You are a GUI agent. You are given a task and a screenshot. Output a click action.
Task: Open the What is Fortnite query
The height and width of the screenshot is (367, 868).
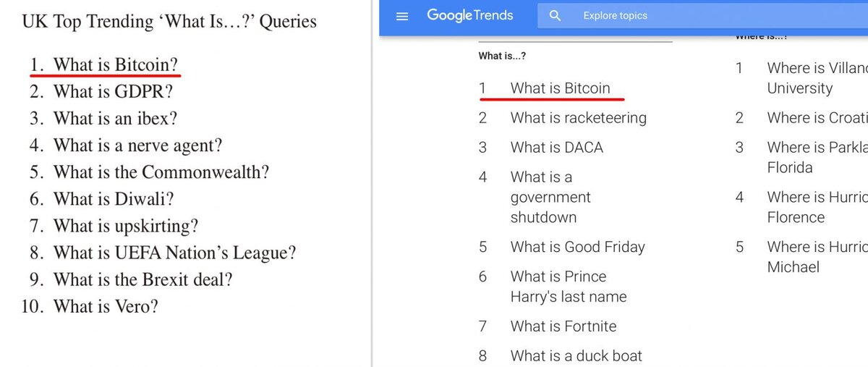tap(563, 326)
